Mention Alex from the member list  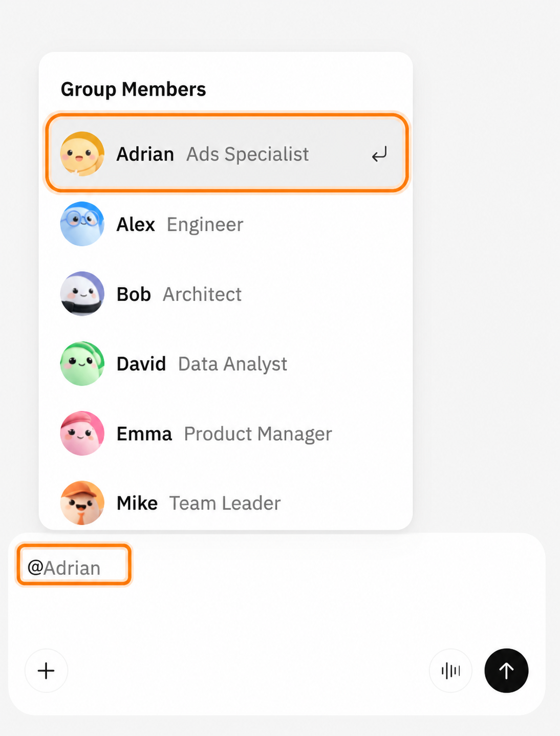coord(226,224)
